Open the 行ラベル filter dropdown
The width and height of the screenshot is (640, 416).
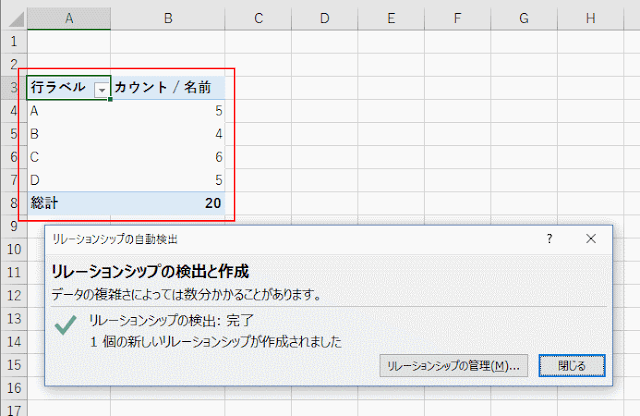[x=100, y=89]
